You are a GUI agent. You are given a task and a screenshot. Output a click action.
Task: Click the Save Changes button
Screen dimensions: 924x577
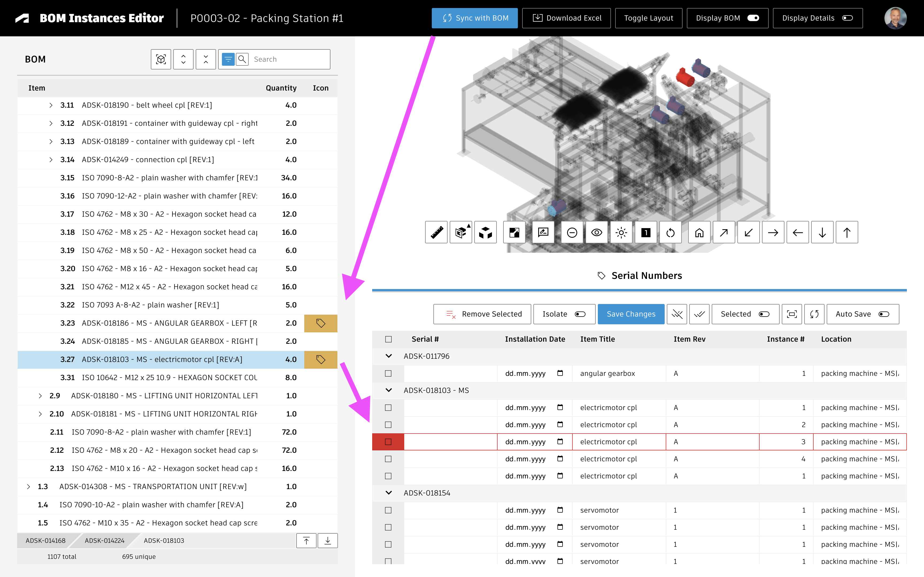pos(631,314)
